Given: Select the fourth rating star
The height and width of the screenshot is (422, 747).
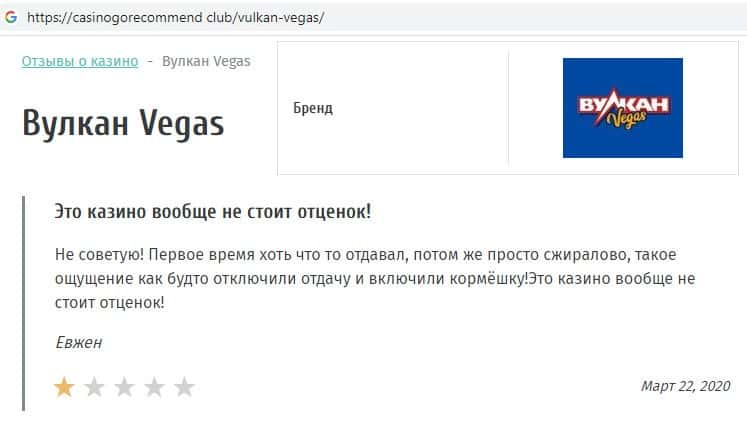Looking at the screenshot, I should [x=154, y=387].
